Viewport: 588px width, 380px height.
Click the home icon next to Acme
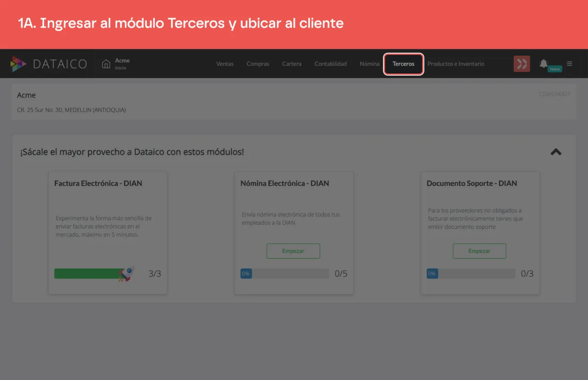pyautogui.click(x=106, y=64)
